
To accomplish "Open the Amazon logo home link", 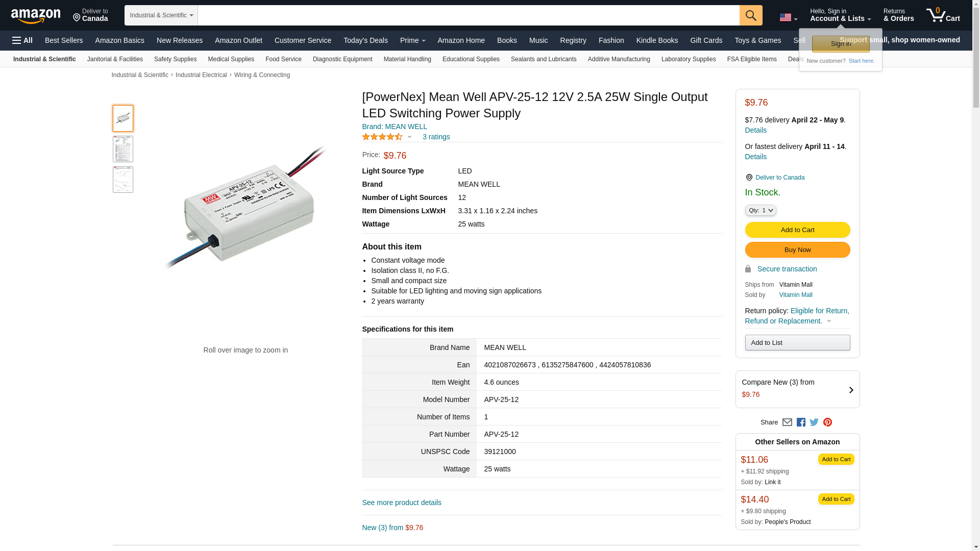I will (36, 16).
